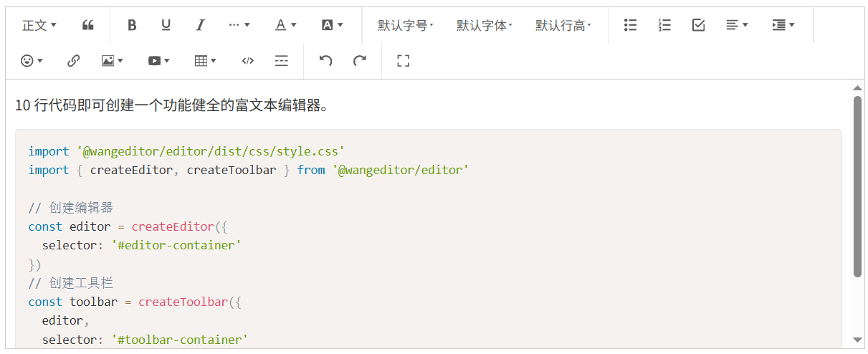Toggle italic text style
Viewport: 868px width, 354px height.
point(201,25)
